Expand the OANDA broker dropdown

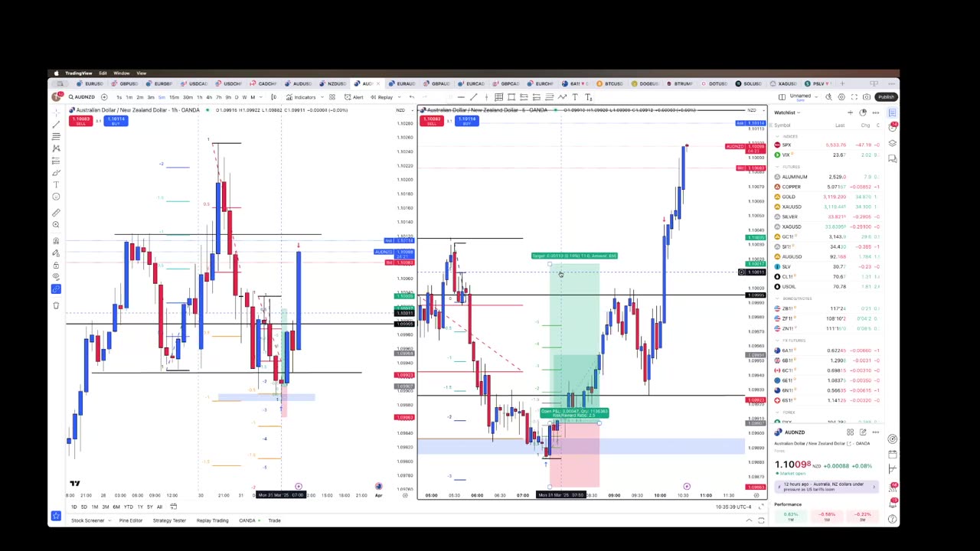click(x=249, y=520)
